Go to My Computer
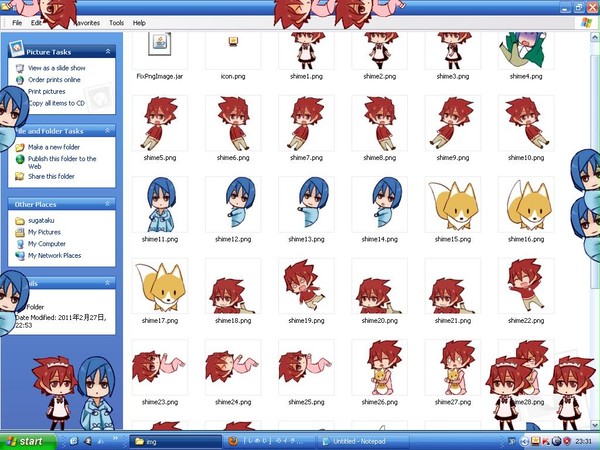The width and height of the screenshot is (600, 450). pyautogui.click(x=47, y=244)
